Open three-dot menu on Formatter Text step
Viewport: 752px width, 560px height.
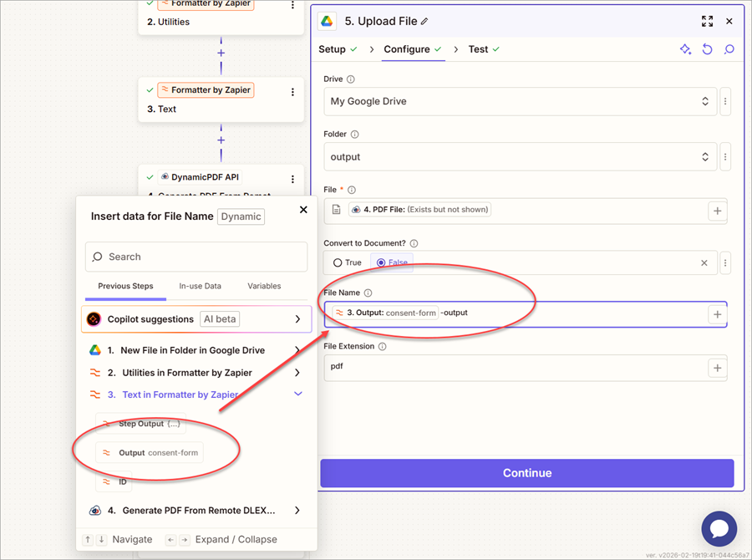coord(292,93)
